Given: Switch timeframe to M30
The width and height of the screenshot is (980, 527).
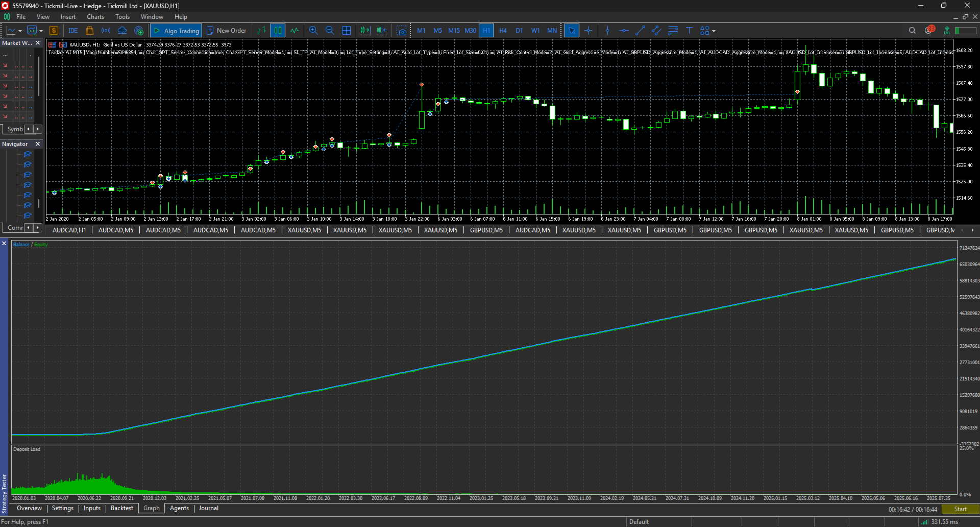Looking at the screenshot, I should tap(470, 31).
